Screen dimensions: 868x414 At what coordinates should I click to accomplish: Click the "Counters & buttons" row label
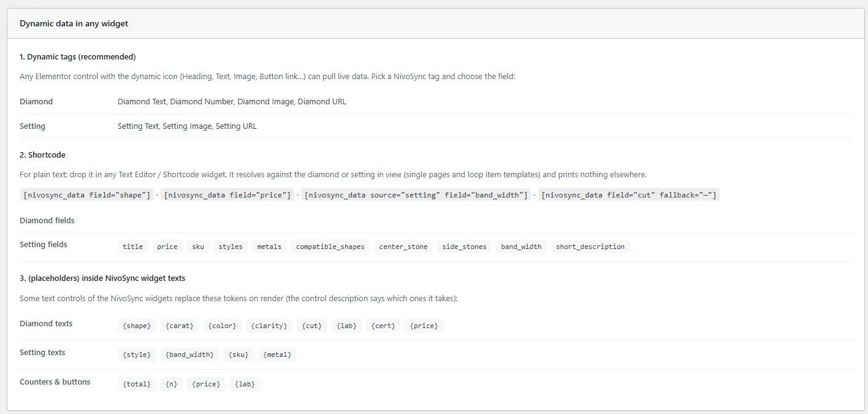[x=55, y=381]
